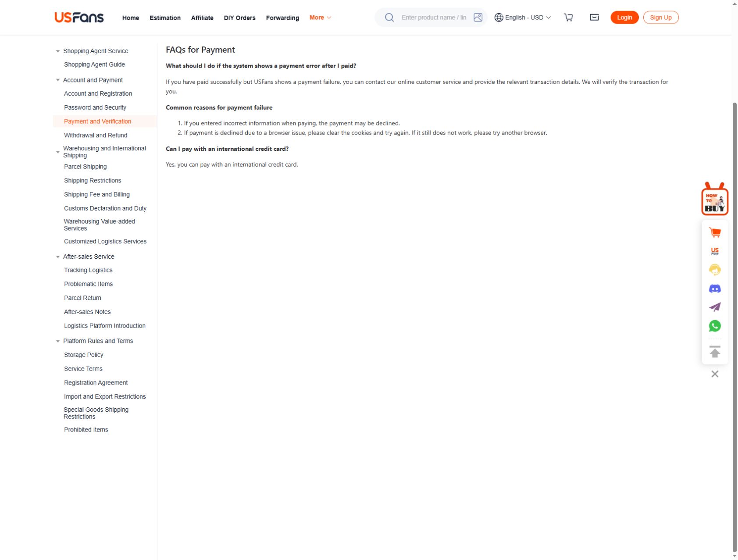Viewport: 738px width, 560px height.
Task: Click the orange cart icon in floating sidebar
Action: coord(715,232)
